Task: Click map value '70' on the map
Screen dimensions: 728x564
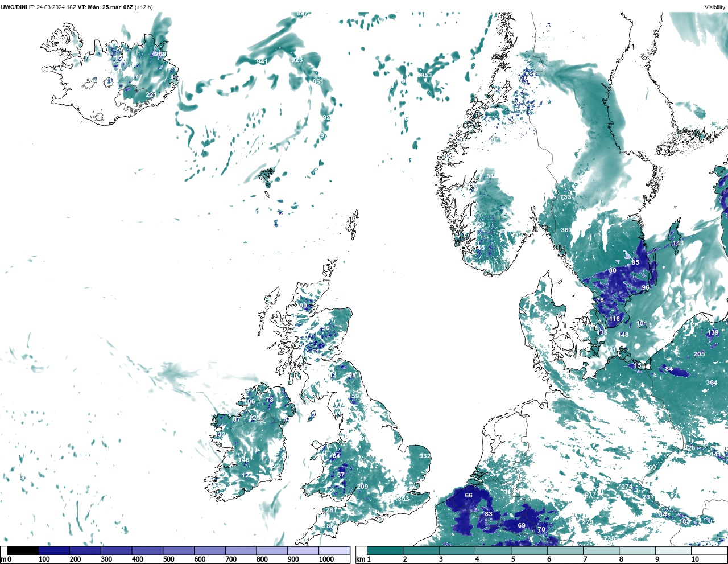Action: (x=541, y=529)
